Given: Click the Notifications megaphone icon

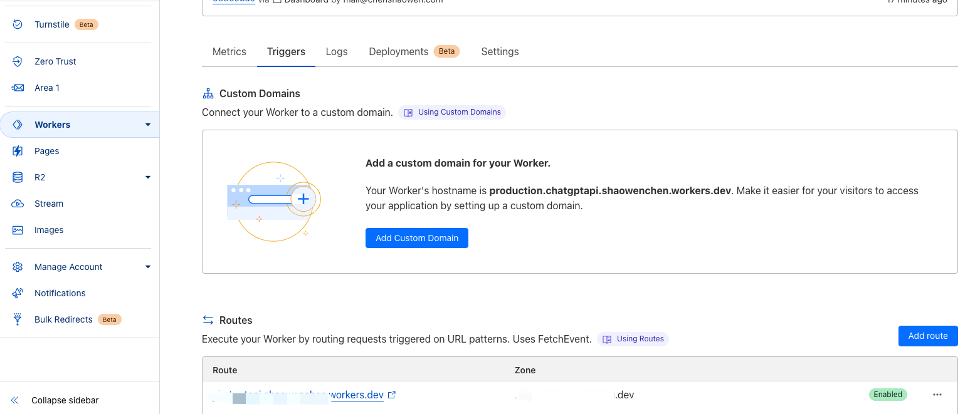Looking at the screenshot, I should click(x=18, y=293).
